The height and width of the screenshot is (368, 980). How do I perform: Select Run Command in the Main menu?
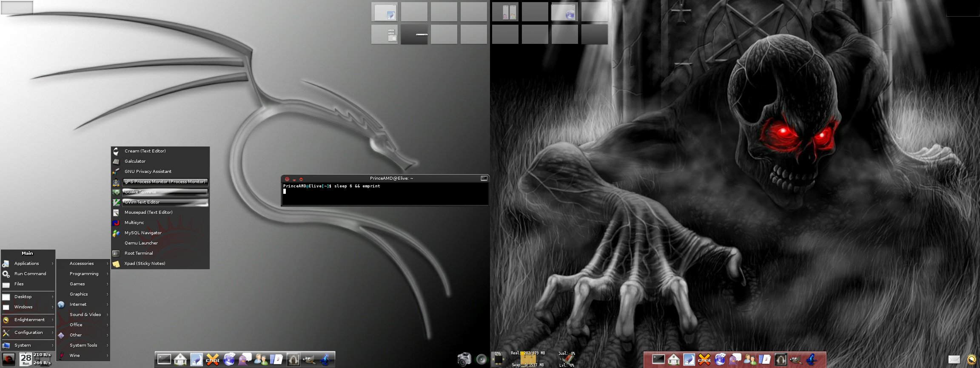point(28,274)
